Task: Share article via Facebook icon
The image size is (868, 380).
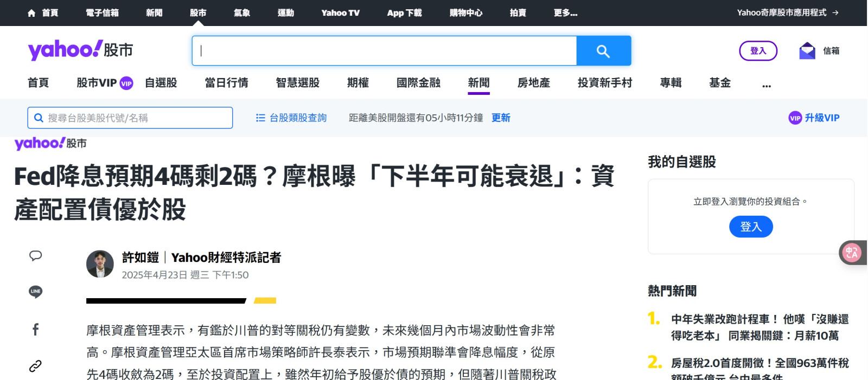Action: 36,329
